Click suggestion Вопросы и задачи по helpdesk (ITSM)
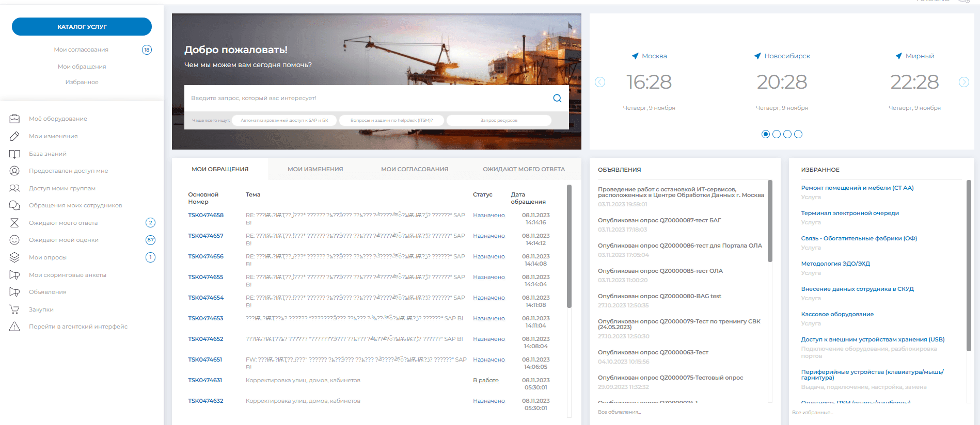Viewport: 980px width, 425px height. [391, 120]
